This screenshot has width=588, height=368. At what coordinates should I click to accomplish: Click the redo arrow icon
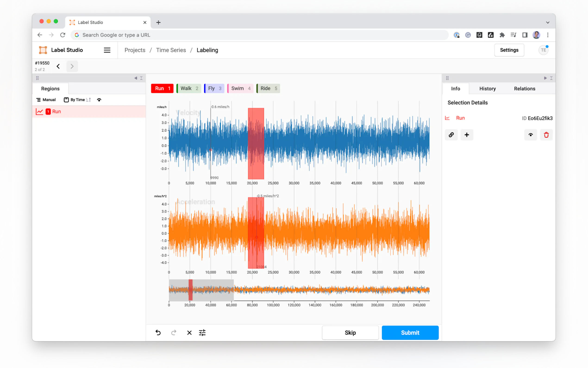point(174,333)
